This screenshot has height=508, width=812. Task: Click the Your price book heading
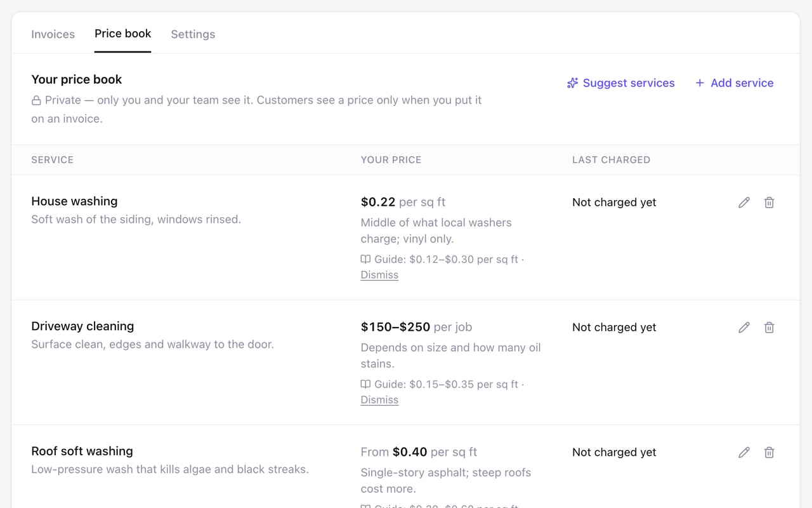pyautogui.click(x=76, y=79)
